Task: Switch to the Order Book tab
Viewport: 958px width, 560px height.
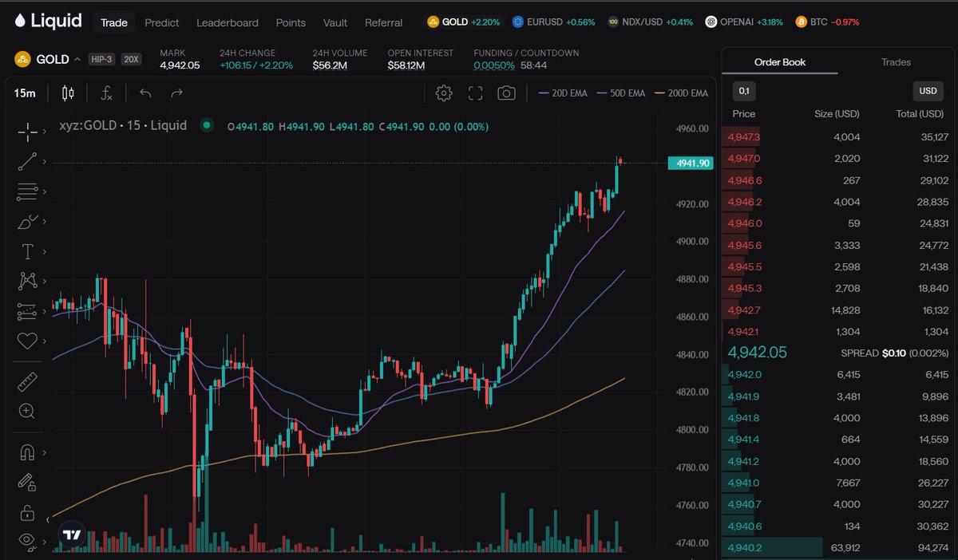Action: (x=780, y=61)
